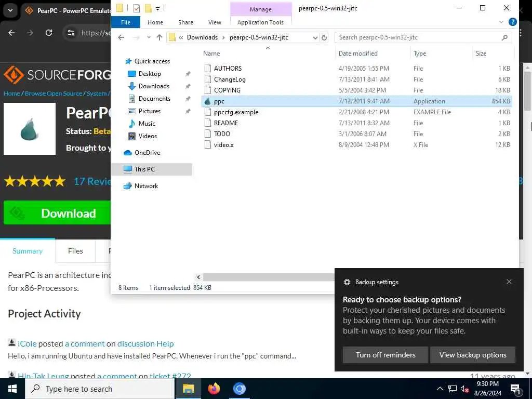
Task: Open File Explorer from taskbar
Action: [188, 389]
